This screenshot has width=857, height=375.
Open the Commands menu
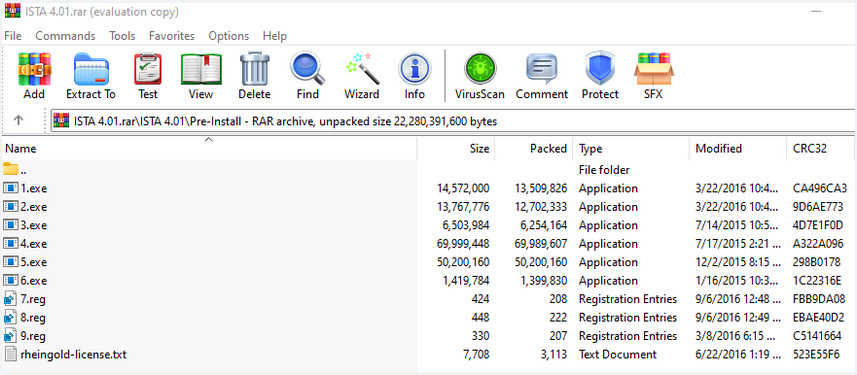click(65, 36)
